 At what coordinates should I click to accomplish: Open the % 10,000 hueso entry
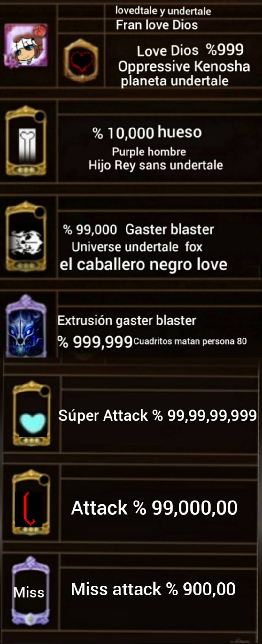coord(147,133)
